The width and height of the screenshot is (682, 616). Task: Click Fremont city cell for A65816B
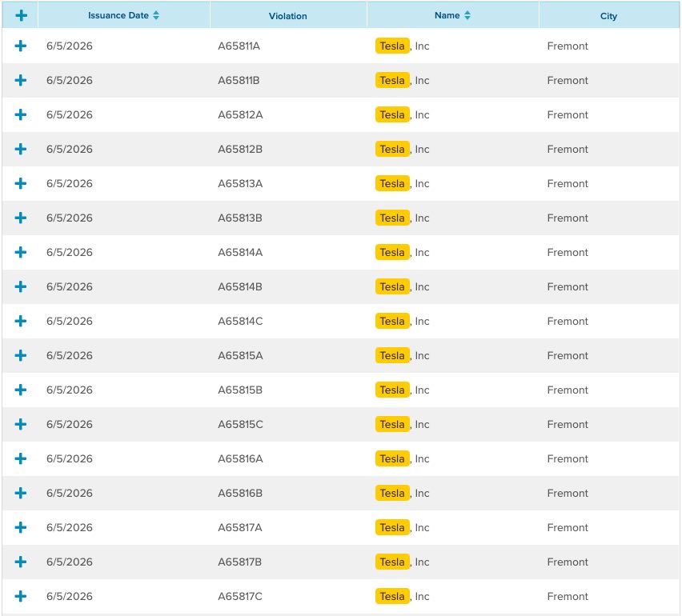[568, 493]
